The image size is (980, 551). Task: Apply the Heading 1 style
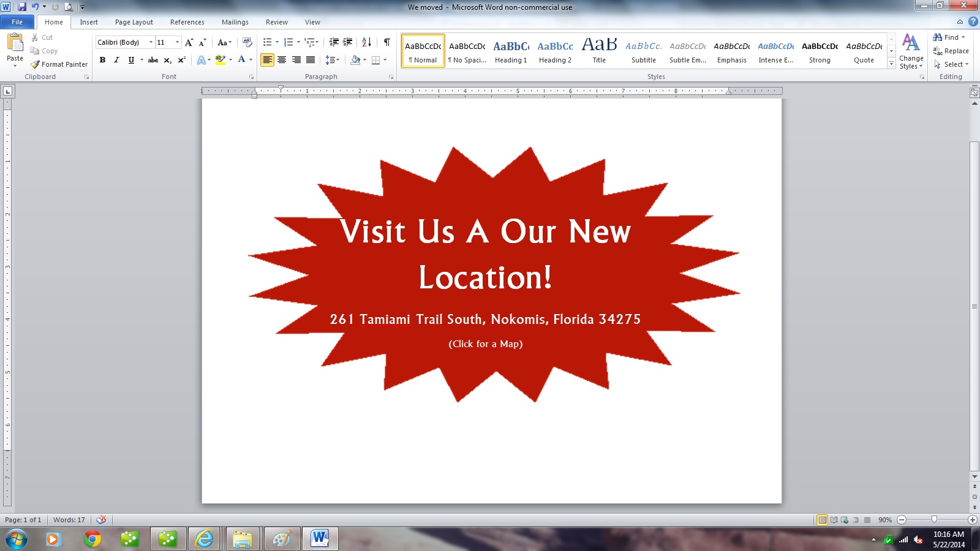point(511,51)
